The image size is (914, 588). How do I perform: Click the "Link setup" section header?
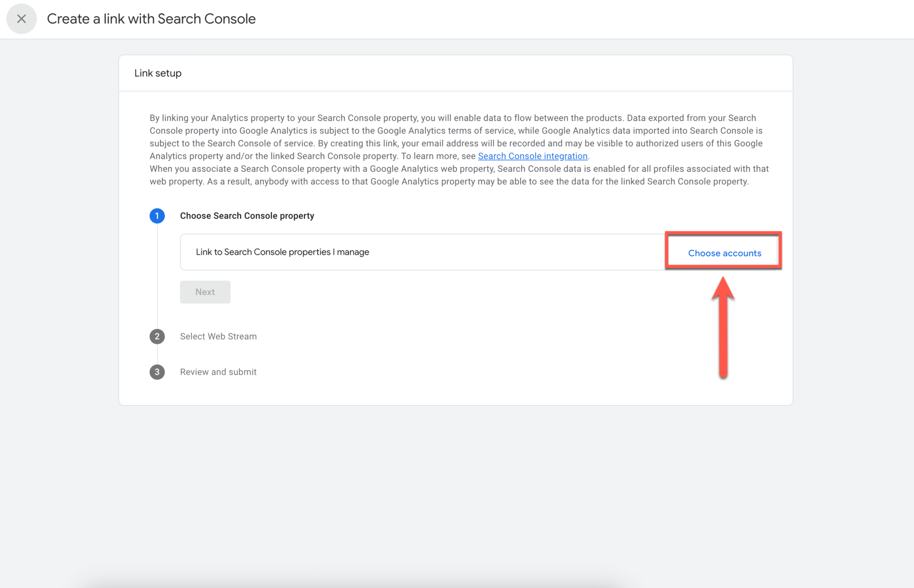click(158, 73)
